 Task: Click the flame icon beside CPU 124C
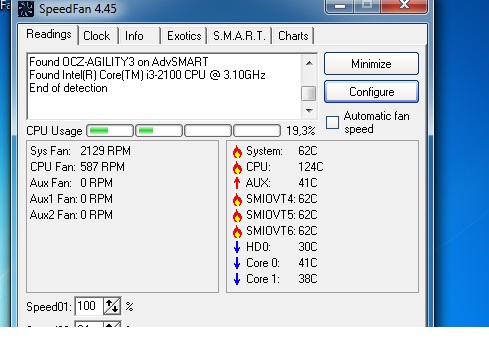click(x=237, y=167)
